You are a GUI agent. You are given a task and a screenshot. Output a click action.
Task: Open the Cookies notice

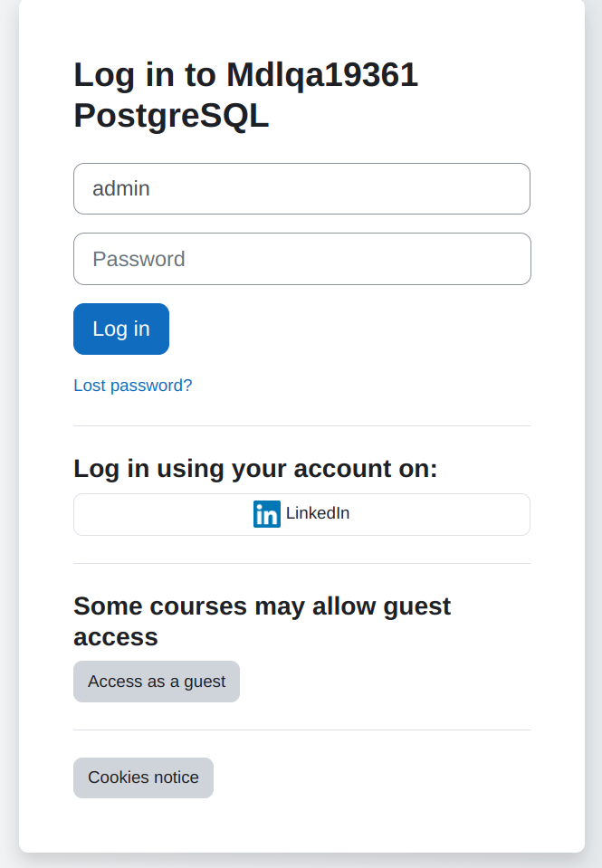143,777
